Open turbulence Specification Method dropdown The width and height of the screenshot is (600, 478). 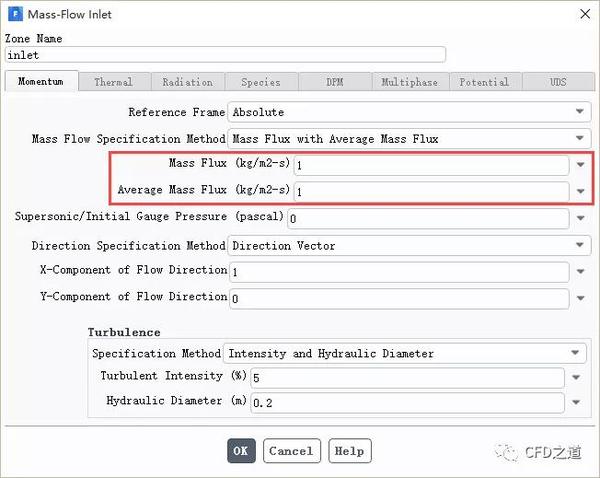[x=575, y=353]
